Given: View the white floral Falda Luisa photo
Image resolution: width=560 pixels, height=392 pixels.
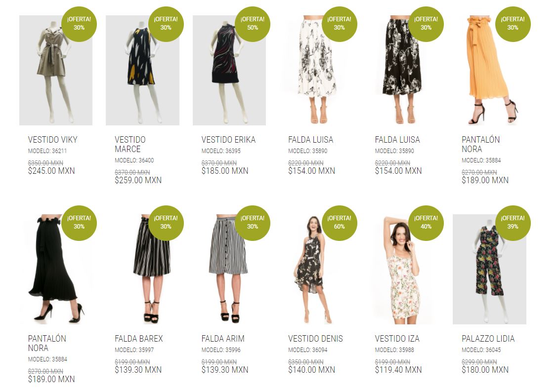Looking at the screenshot, I should point(316,70).
